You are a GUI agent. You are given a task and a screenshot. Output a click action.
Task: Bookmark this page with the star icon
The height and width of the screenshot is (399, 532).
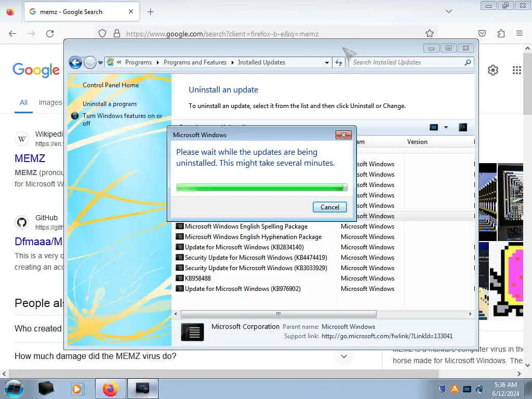[430, 33]
